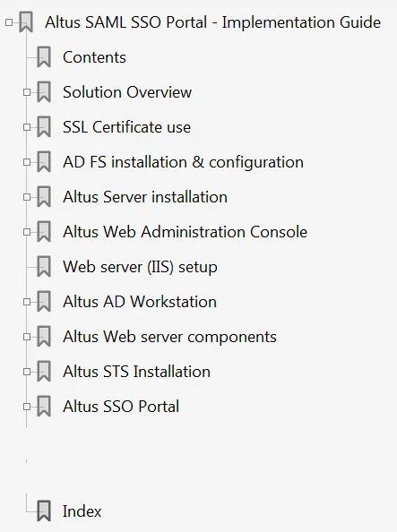Image resolution: width=397 pixels, height=532 pixels.
Task: Select the bookmark icon beside Altus STS Installation
Action: coord(44,372)
